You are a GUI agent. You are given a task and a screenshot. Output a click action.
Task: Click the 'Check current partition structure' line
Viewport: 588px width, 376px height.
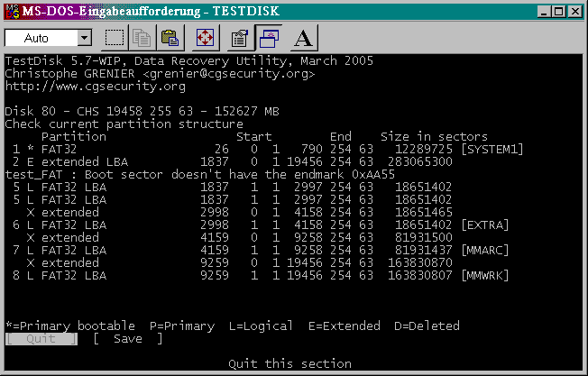tap(124, 124)
